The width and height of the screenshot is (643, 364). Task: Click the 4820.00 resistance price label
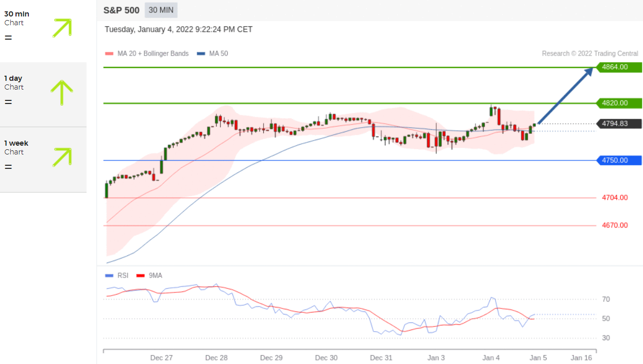pos(619,103)
